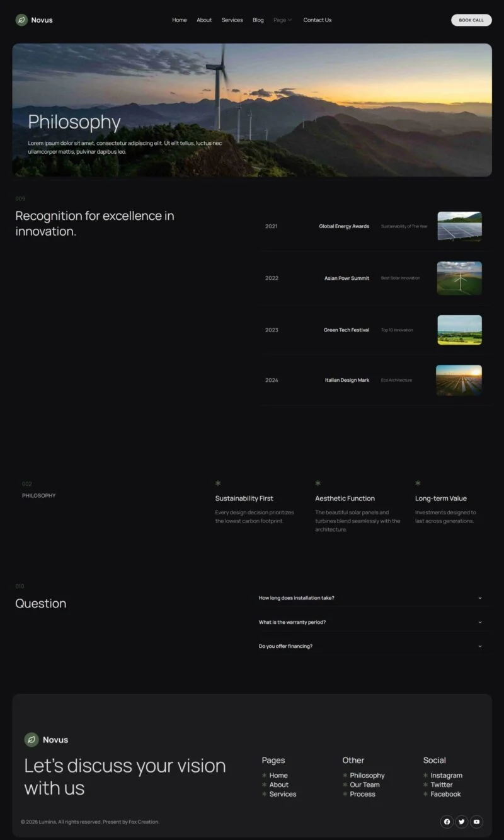Click the Novus leaf logo in the footer
The height and width of the screenshot is (840, 504).
(31, 740)
